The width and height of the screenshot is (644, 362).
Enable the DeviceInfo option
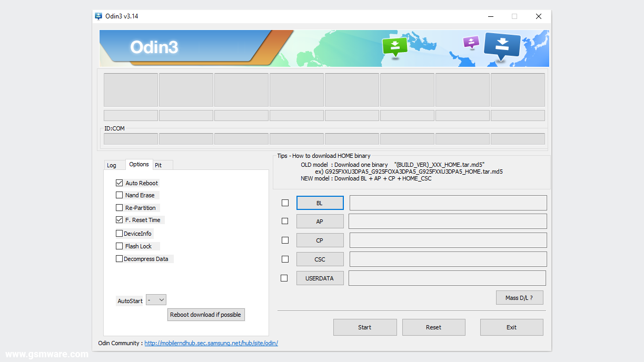[x=119, y=233]
